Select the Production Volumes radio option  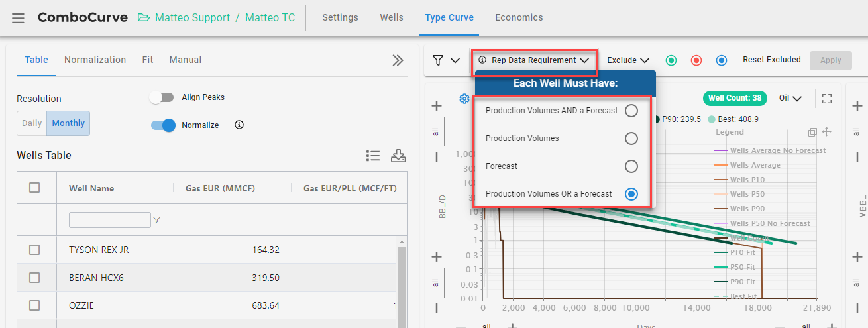click(x=631, y=138)
